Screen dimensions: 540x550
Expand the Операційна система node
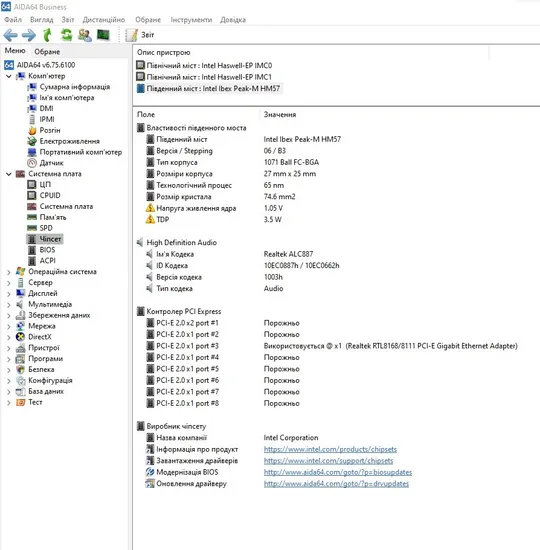pyautogui.click(x=9, y=272)
